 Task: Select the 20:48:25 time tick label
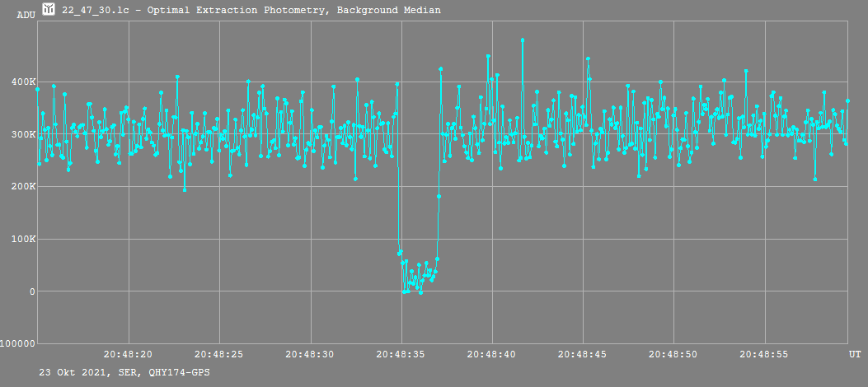[x=218, y=353]
